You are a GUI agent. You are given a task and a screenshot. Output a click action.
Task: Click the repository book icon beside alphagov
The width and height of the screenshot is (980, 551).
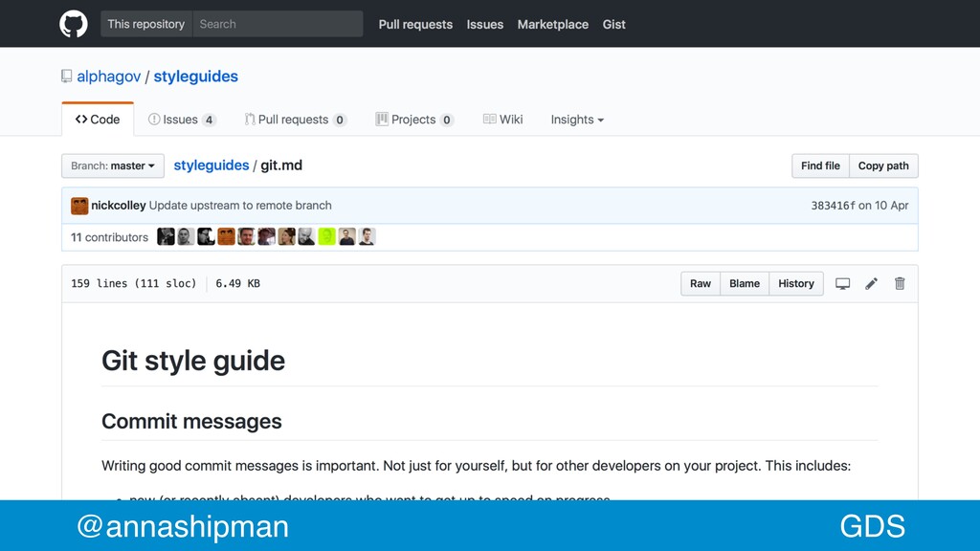tap(66, 77)
